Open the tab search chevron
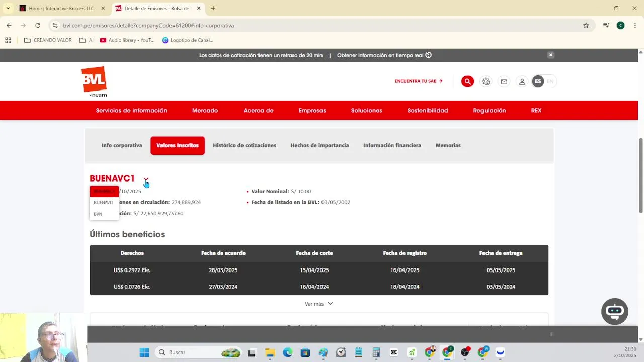The width and height of the screenshot is (644, 362). [x=8, y=8]
